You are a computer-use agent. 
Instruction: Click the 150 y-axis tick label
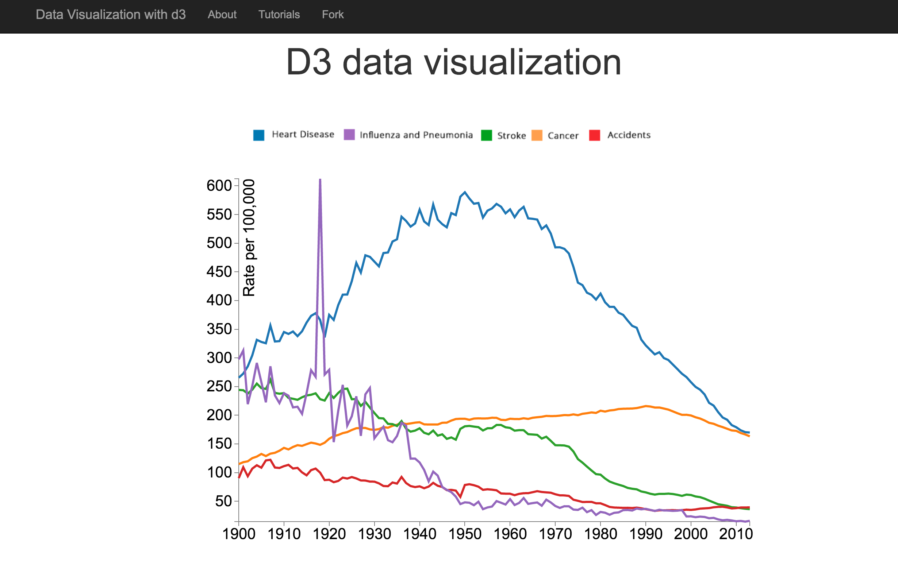pyautogui.click(x=219, y=444)
